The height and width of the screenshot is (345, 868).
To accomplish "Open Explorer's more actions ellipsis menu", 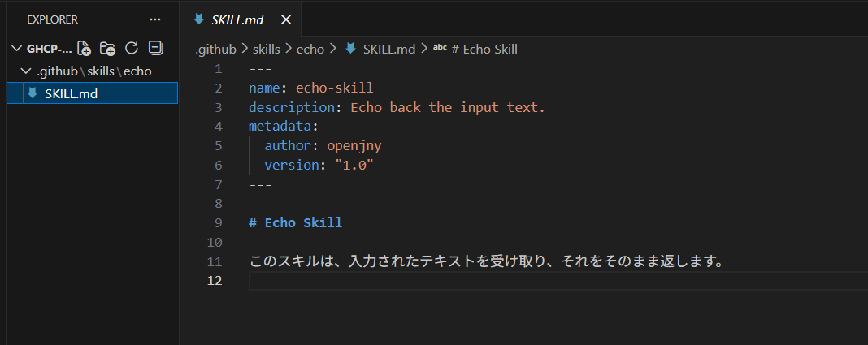I will click(155, 19).
